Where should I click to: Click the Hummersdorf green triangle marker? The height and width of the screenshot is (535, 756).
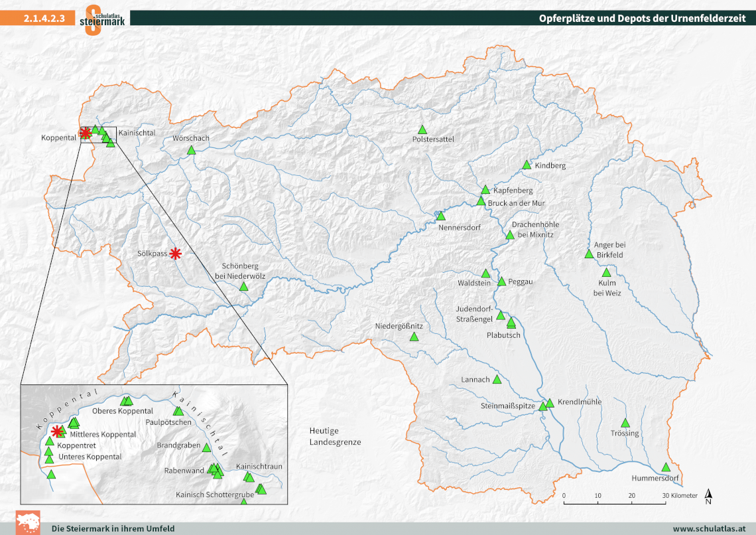[x=666, y=467]
